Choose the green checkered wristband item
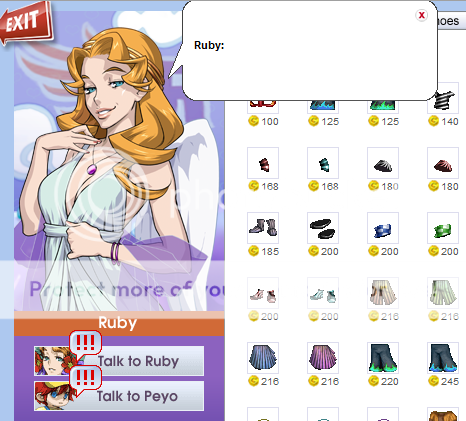This screenshot has width=466, height=421. [x=443, y=228]
